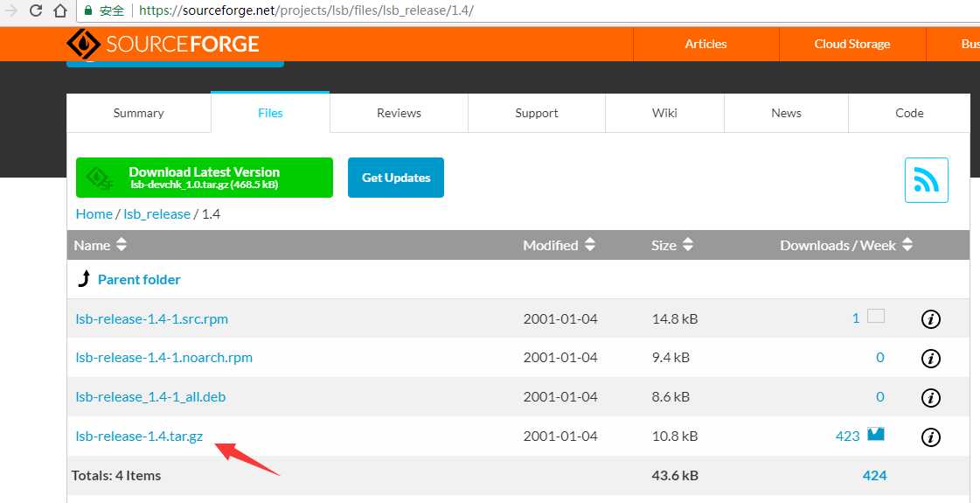Image resolution: width=980 pixels, height=503 pixels.
Task: Download lsb-release_1.4-1_all.deb
Action: tap(150, 396)
